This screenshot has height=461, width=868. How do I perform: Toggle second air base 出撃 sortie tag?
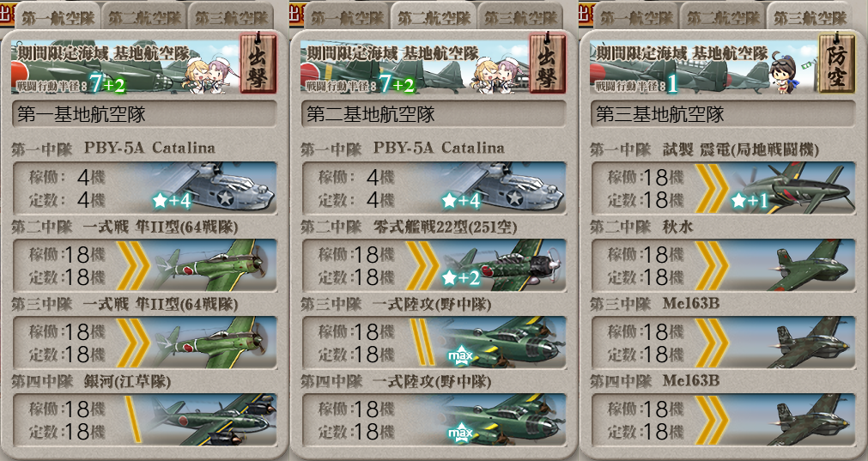[x=548, y=63]
